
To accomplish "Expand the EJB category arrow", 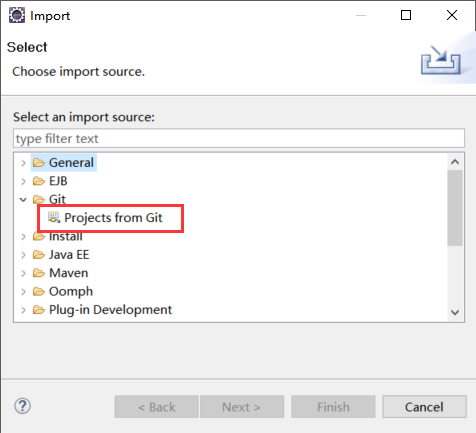I will click(x=23, y=181).
